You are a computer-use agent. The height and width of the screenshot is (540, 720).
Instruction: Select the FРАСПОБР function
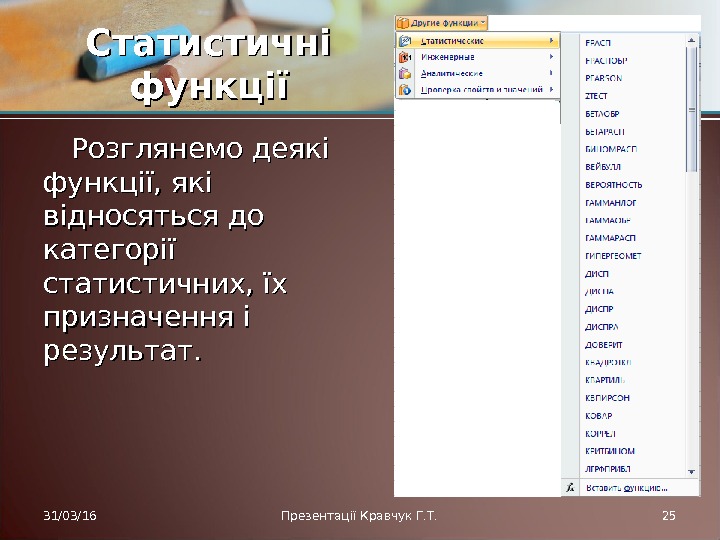click(606, 61)
